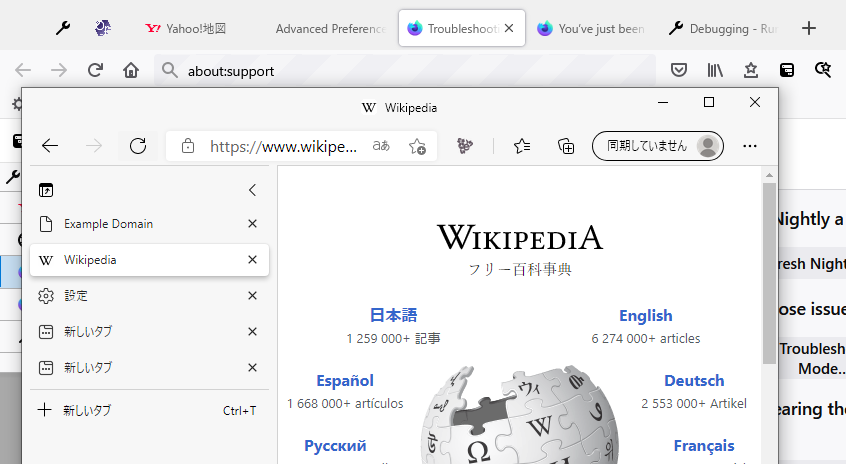Open the Français Wikipedia link

click(704, 446)
